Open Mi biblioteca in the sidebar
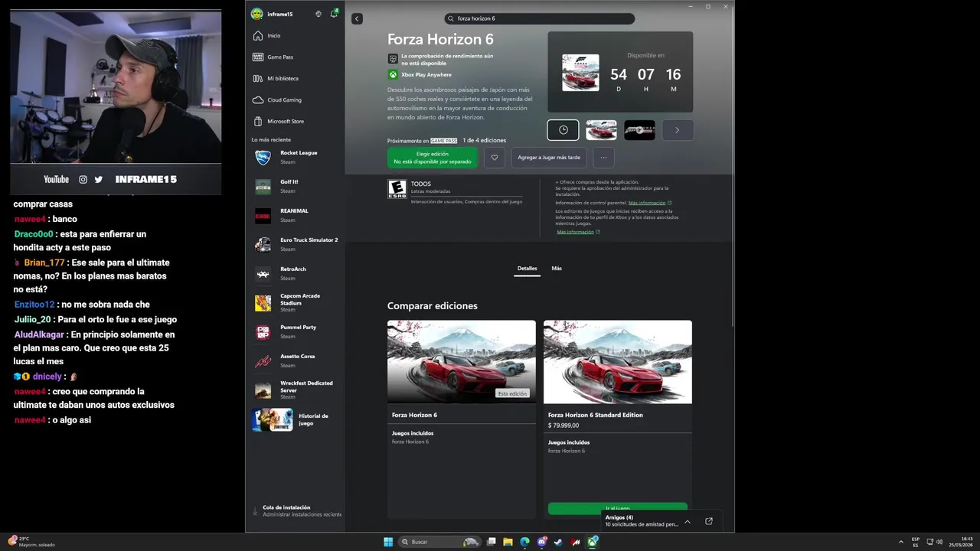Viewport: 980px width, 551px height. pos(295,78)
